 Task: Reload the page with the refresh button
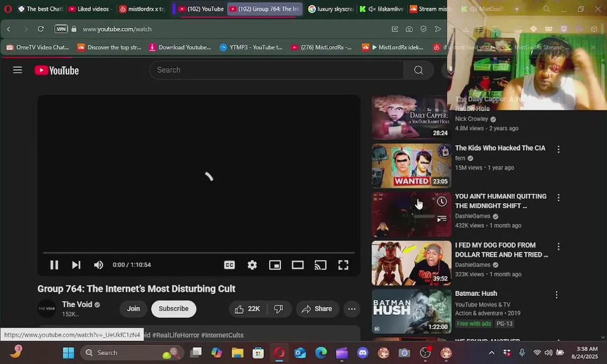(41, 29)
